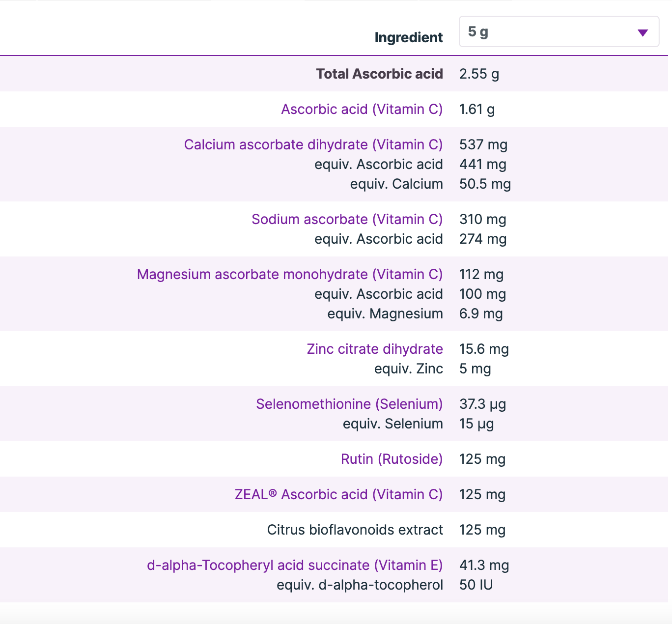Open the Rutin (Rutoside) link
The image size is (672, 624).
point(392,459)
